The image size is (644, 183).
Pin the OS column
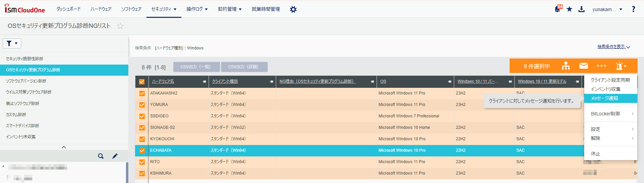[449, 82]
